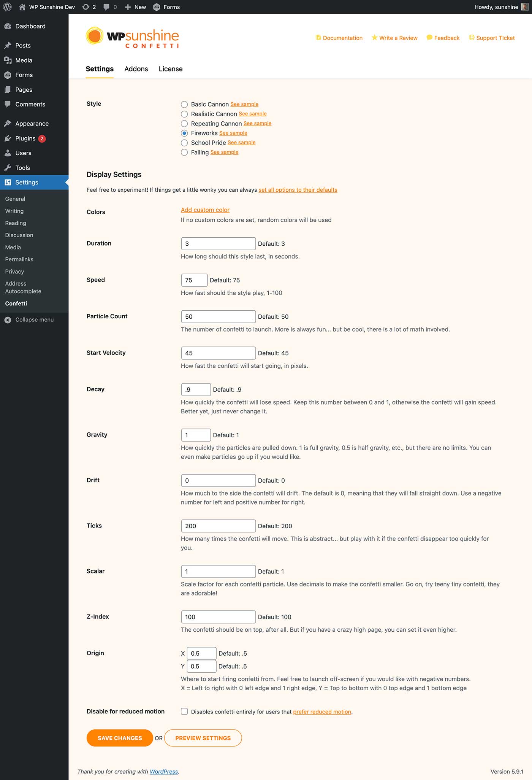Click the plus New icon in admin bar

click(x=128, y=7)
